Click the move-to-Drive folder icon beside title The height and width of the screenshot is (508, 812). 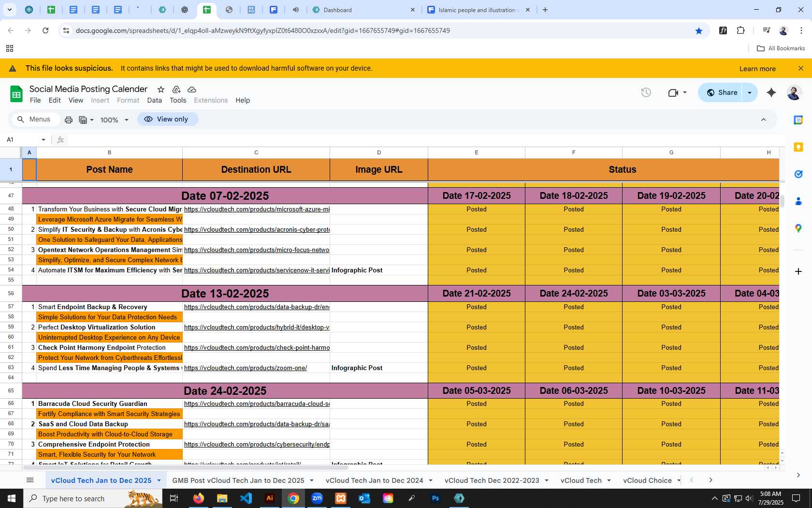pos(176,90)
